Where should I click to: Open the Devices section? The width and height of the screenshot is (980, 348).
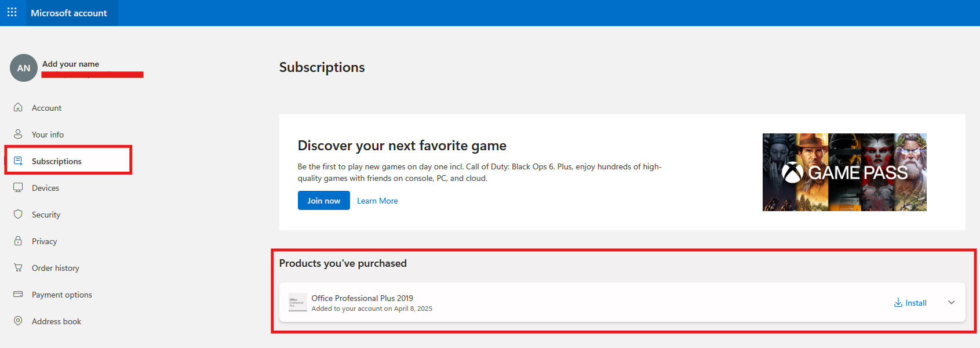45,188
